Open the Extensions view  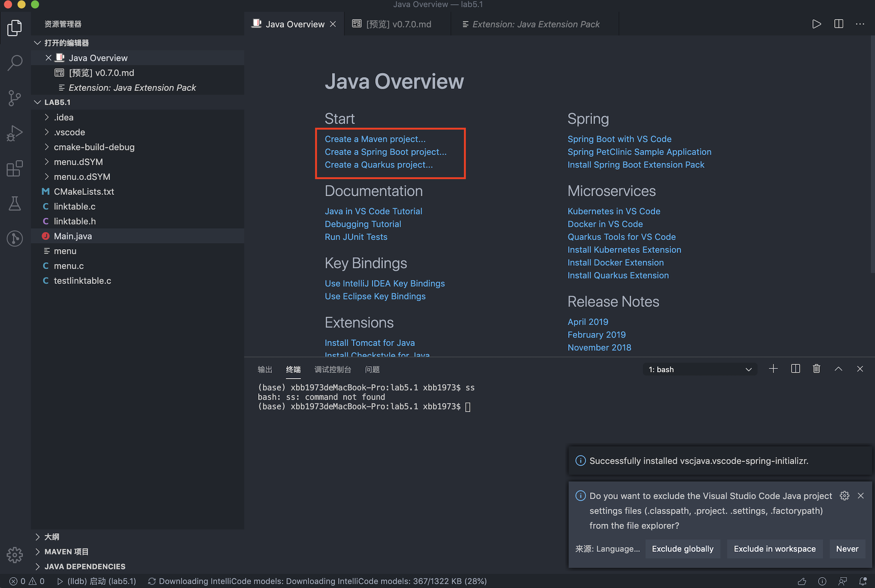pyautogui.click(x=15, y=169)
